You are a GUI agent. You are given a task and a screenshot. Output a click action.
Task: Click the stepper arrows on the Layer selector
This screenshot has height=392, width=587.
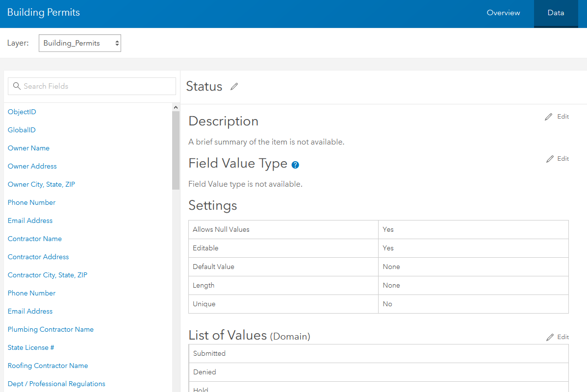point(116,43)
